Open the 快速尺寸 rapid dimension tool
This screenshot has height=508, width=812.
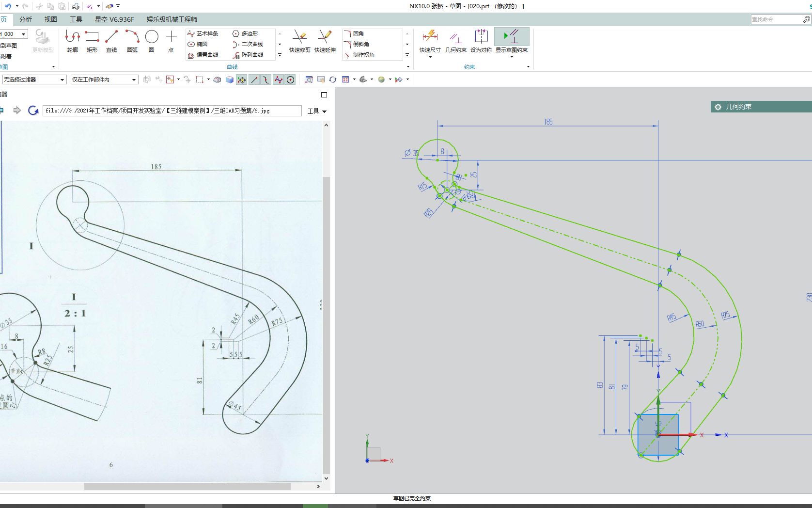[x=429, y=41]
